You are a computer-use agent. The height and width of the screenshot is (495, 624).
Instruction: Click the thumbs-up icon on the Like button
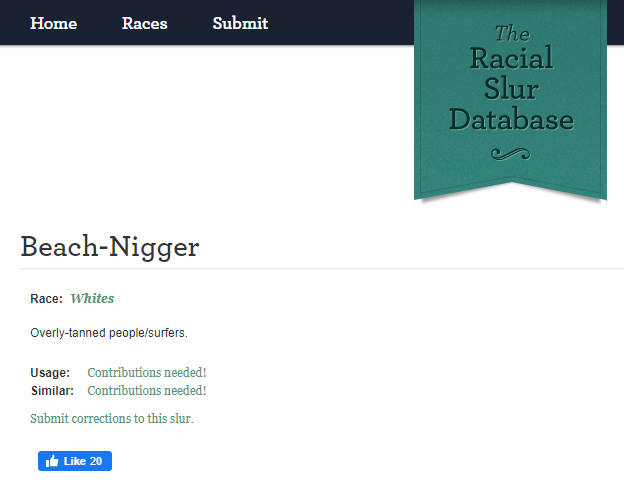pyautogui.click(x=52, y=461)
